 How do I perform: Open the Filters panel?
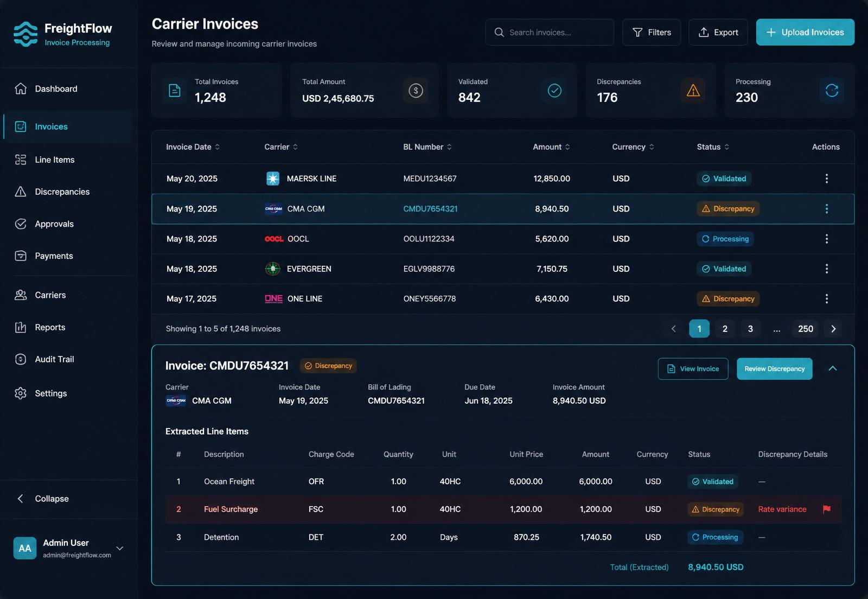pos(652,33)
